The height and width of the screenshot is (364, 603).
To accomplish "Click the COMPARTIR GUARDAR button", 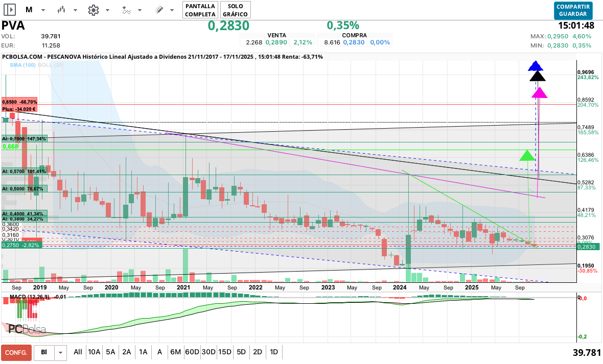I will (x=573, y=10).
